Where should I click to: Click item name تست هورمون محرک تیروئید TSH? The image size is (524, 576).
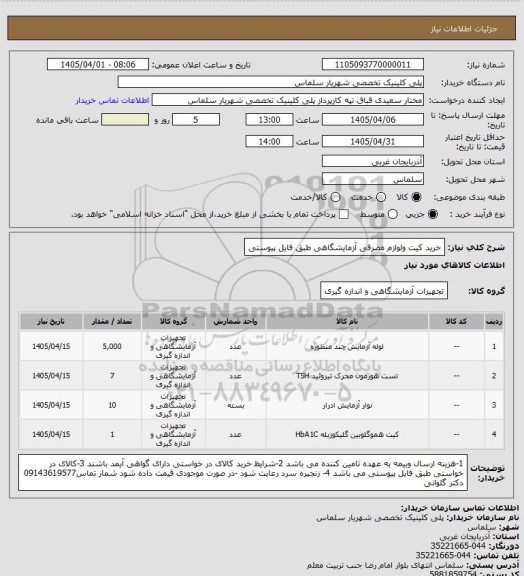tap(347, 376)
